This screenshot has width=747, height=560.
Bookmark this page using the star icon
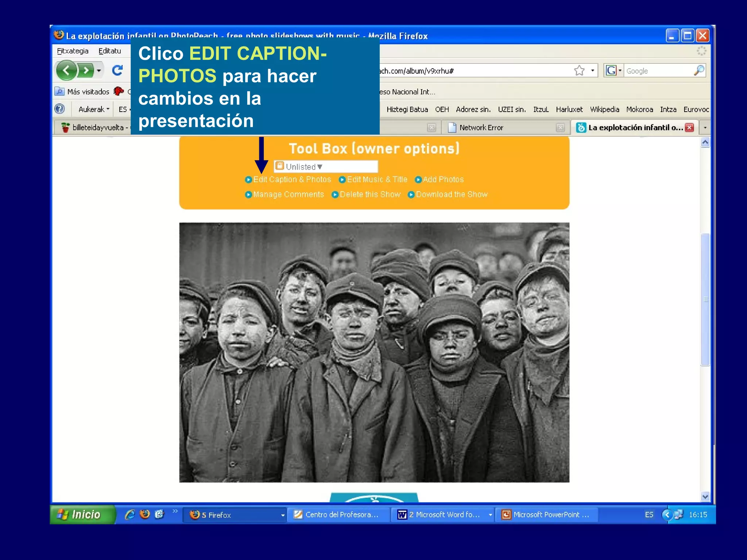pos(579,70)
